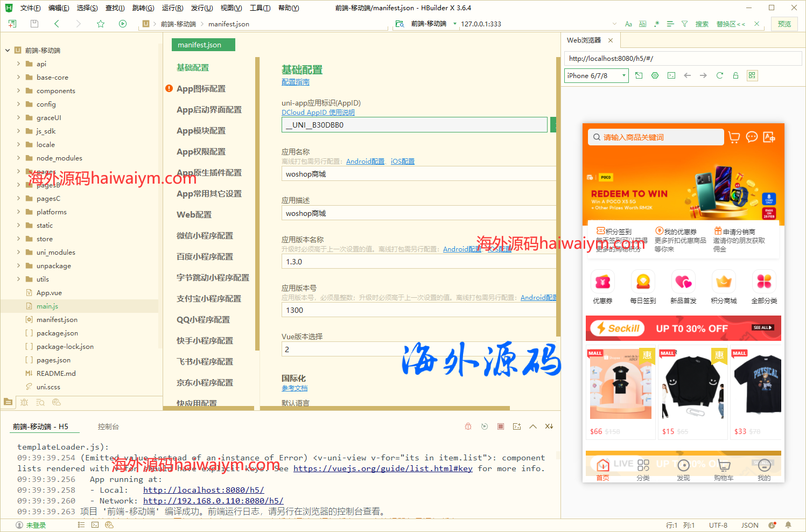Toggle whole-word match search option

(642, 24)
